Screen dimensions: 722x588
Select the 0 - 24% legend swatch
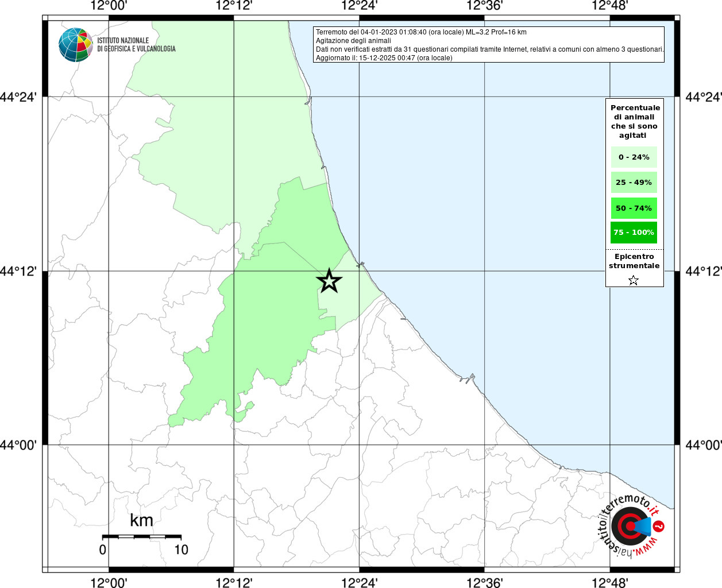point(634,157)
